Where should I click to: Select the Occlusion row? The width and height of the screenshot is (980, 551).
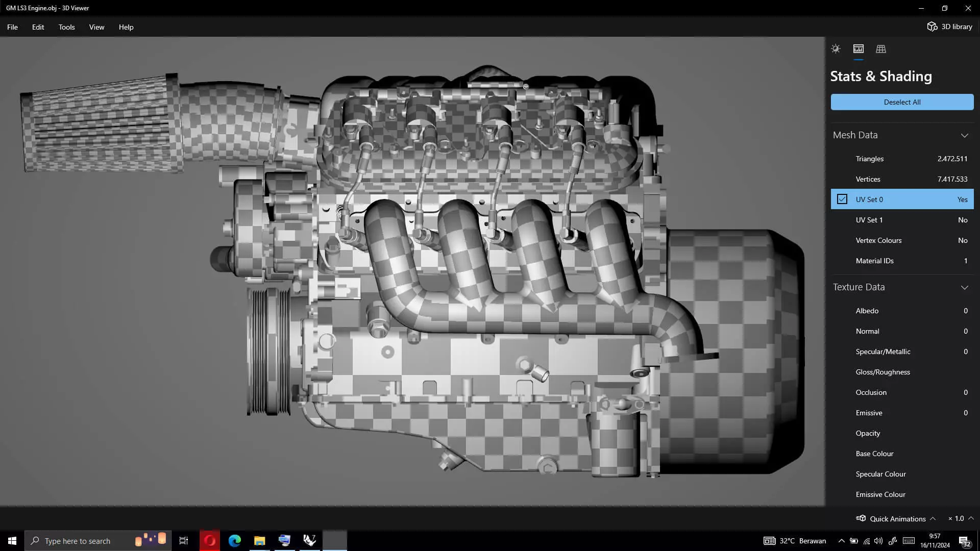point(902,392)
